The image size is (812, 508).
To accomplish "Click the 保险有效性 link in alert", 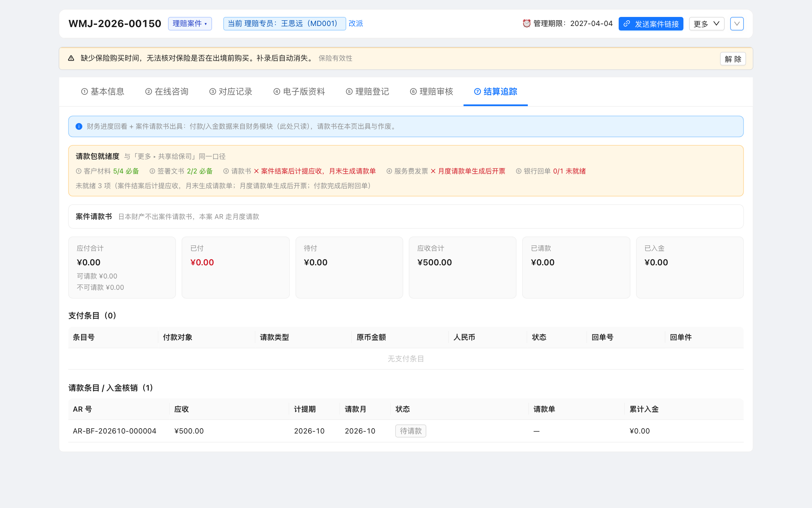I will [x=335, y=58].
